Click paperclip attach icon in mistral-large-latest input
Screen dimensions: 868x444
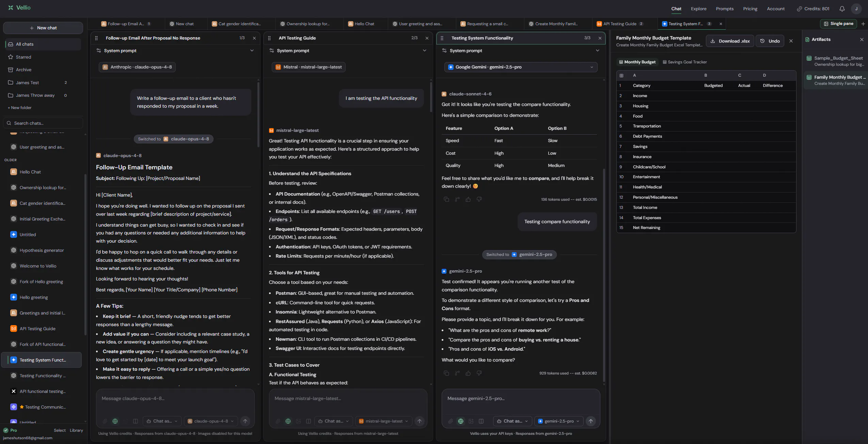click(278, 421)
